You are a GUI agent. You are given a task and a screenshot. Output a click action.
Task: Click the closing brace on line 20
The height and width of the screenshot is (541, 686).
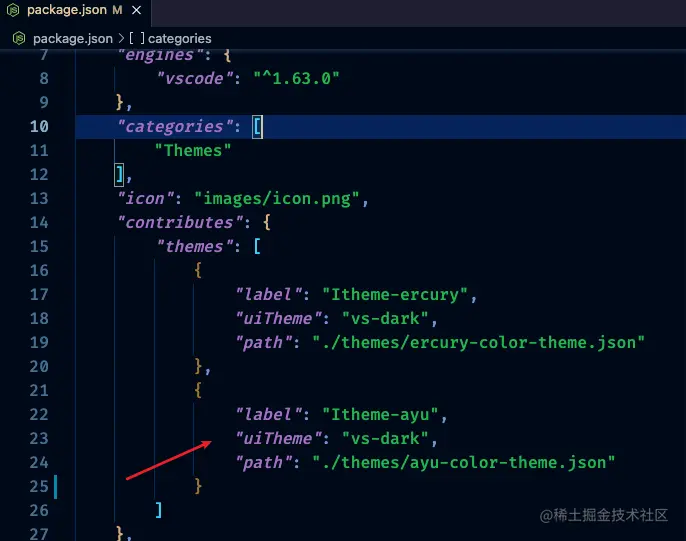tap(198, 366)
